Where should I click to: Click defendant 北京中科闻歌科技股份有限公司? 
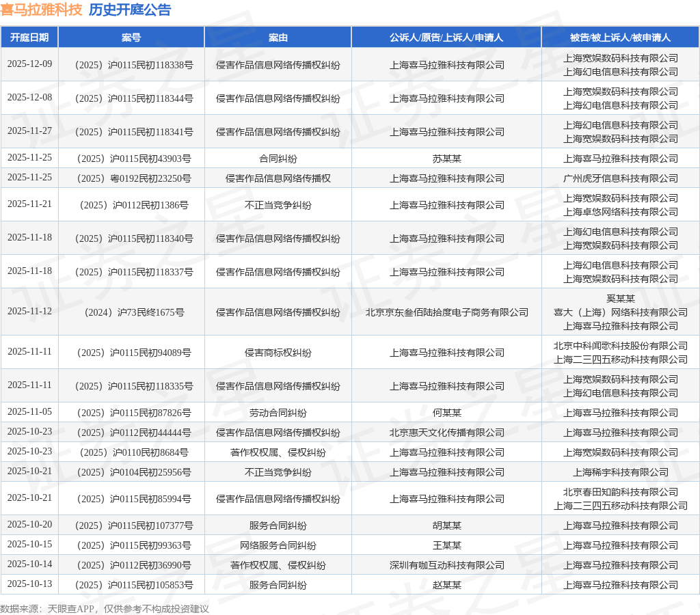621,346
